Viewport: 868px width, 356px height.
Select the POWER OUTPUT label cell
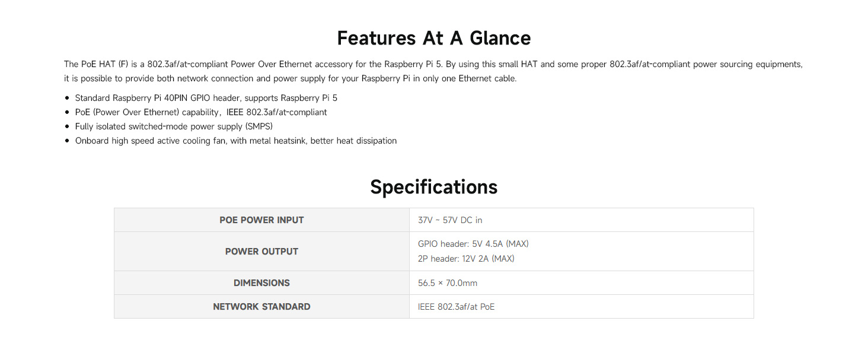261,252
